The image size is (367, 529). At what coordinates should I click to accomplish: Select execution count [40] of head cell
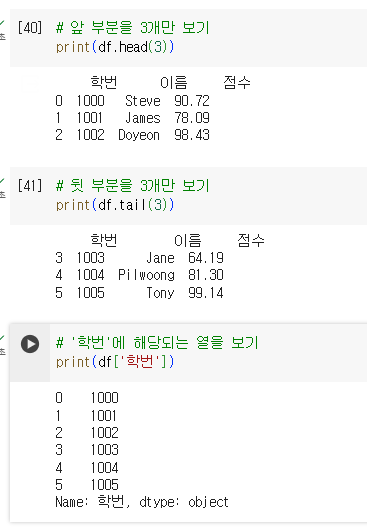(x=30, y=28)
